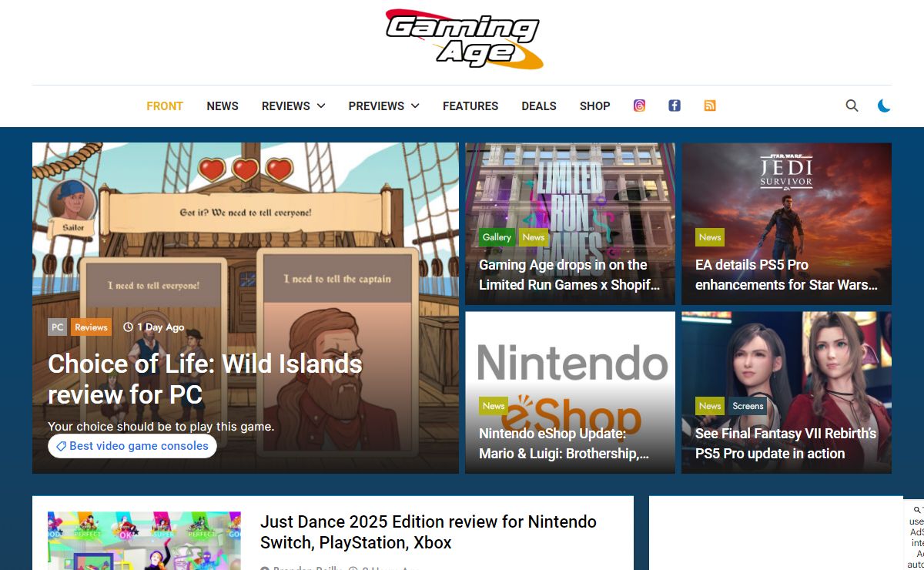Image resolution: width=924 pixels, height=570 pixels.
Task: Click the search magnifier icon
Action: click(852, 106)
